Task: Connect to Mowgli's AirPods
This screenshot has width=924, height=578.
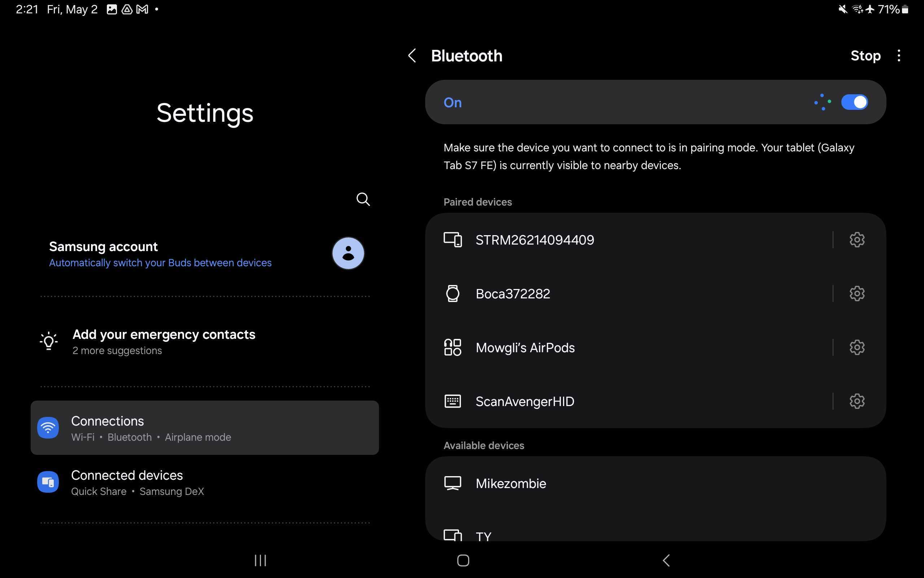Action: coord(628,348)
